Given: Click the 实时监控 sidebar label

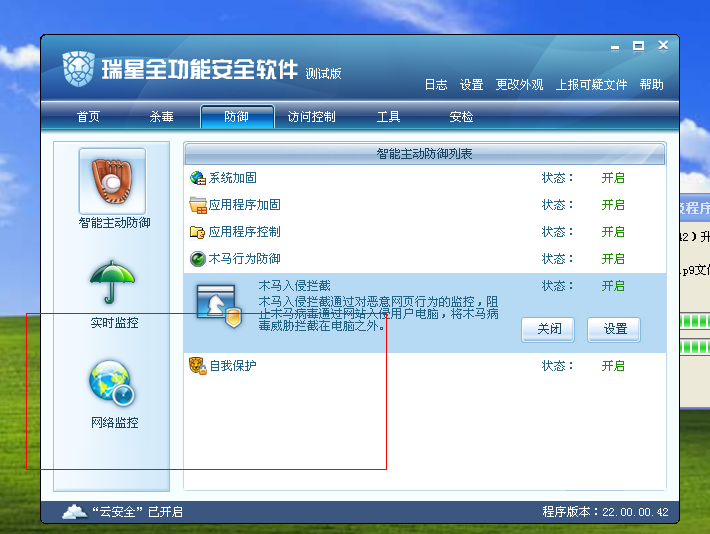Looking at the screenshot, I should coord(114,323).
